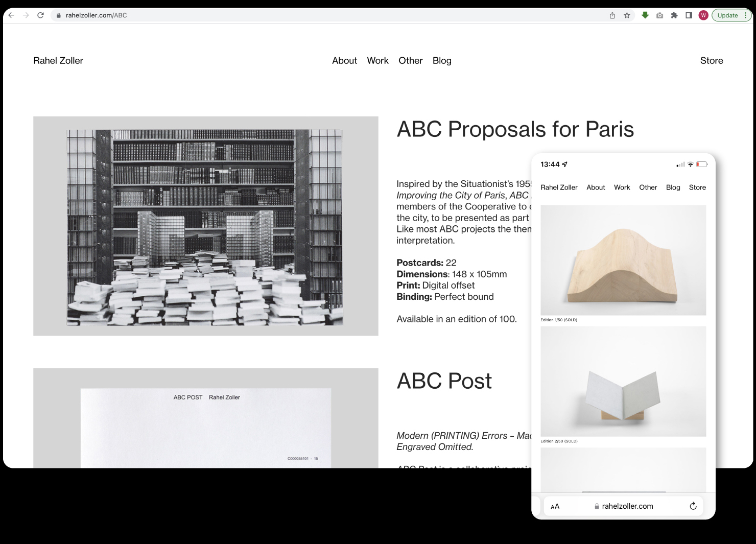Click the mobile cellular signal bars
This screenshot has width=756, height=544.
(x=680, y=164)
